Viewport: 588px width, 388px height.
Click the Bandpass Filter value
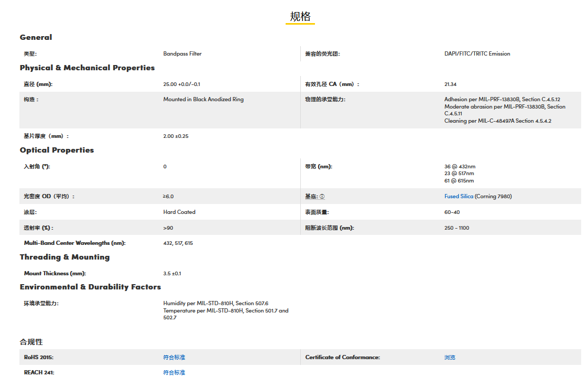(182, 53)
